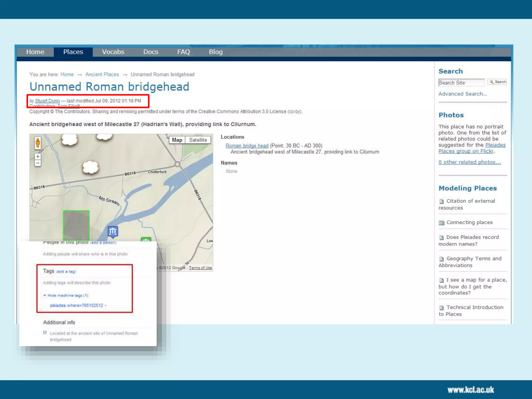Click the blue museum map marker
This screenshot has width=532, height=399.
pyautogui.click(x=113, y=231)
